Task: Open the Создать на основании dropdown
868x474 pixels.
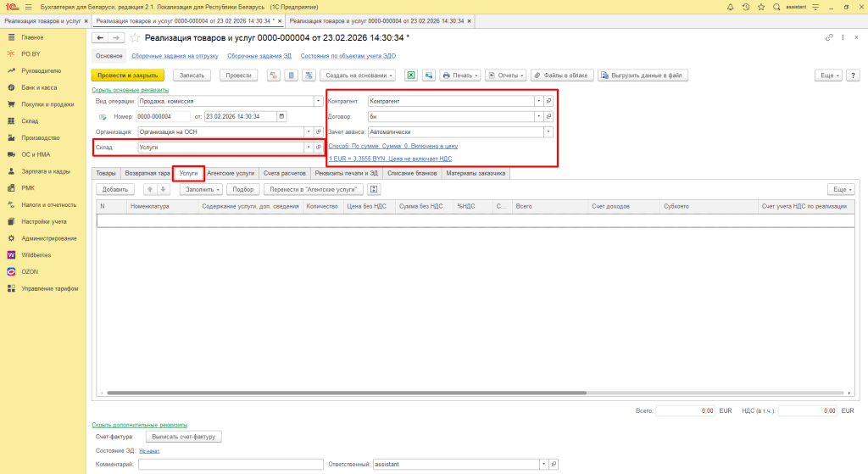Action: [359, 75]
